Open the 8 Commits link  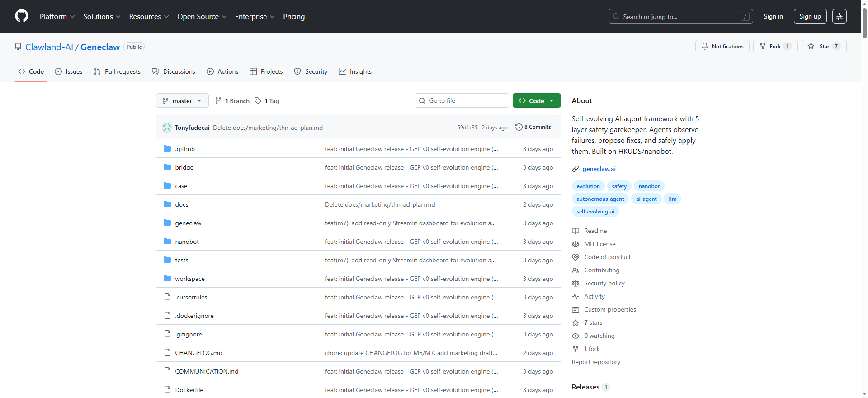coord(533,127)
